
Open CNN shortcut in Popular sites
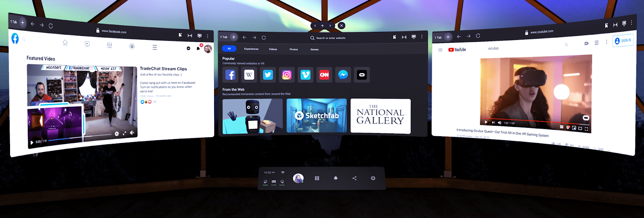coord(324,75)
